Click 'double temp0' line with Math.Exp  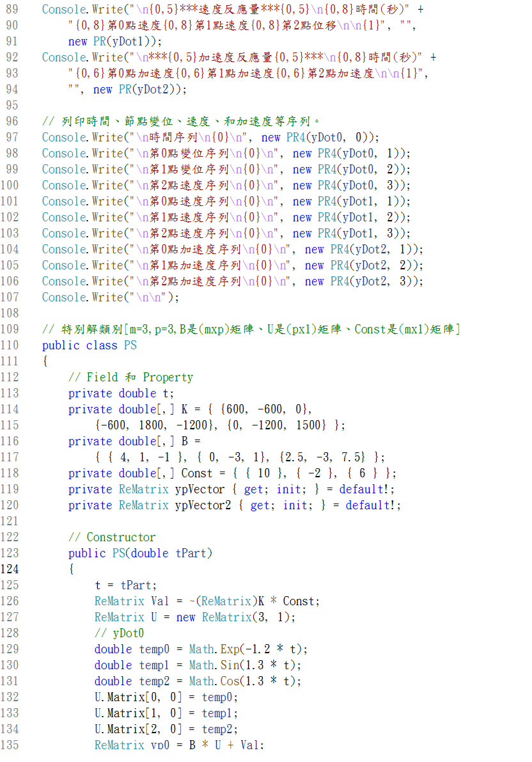point(201,649)
